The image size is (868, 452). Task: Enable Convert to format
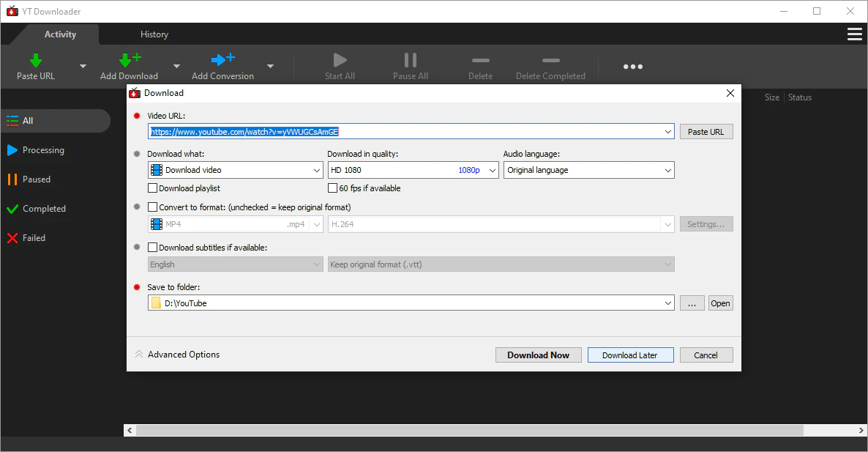click(153, 207)
